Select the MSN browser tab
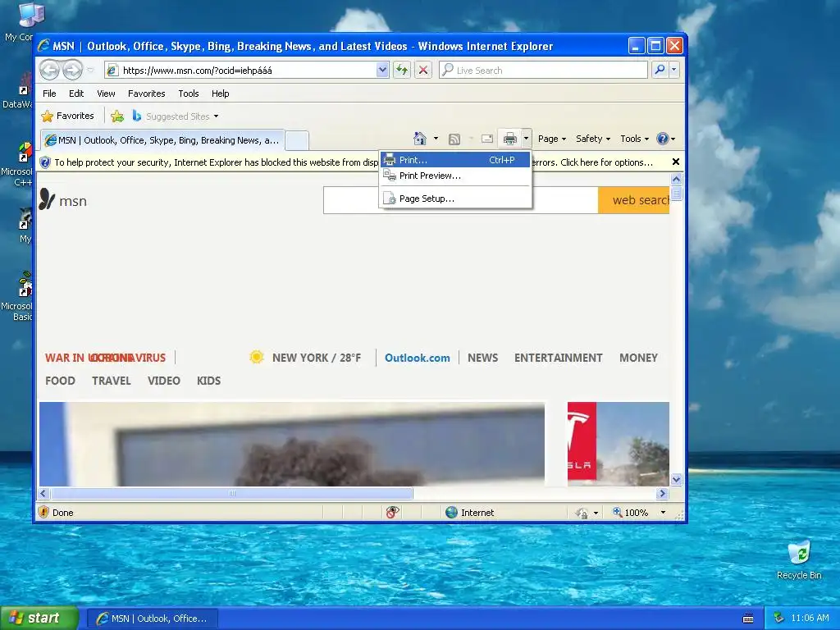Viewport: 840px width, 630px height. tap(162, 140)
